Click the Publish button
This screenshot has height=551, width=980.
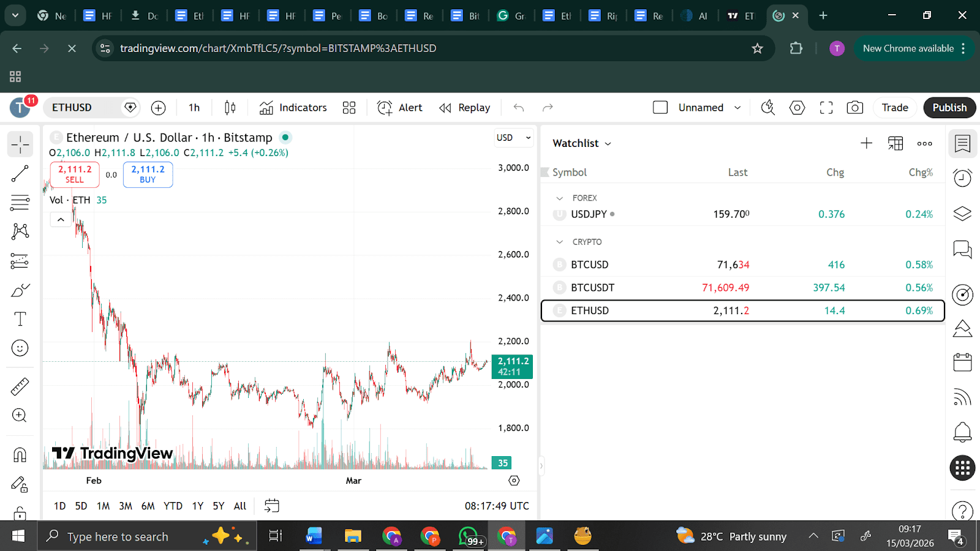click(x=949, y=108)
